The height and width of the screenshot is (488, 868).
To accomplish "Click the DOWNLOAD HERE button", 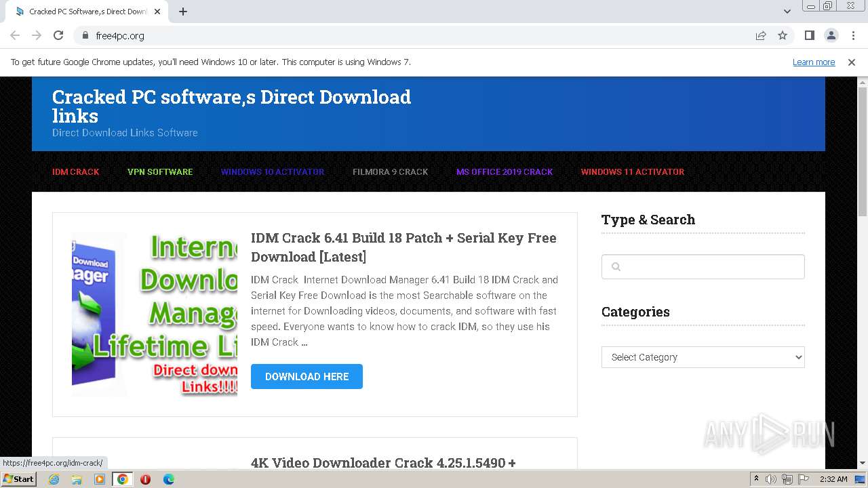I will [307, 377].
